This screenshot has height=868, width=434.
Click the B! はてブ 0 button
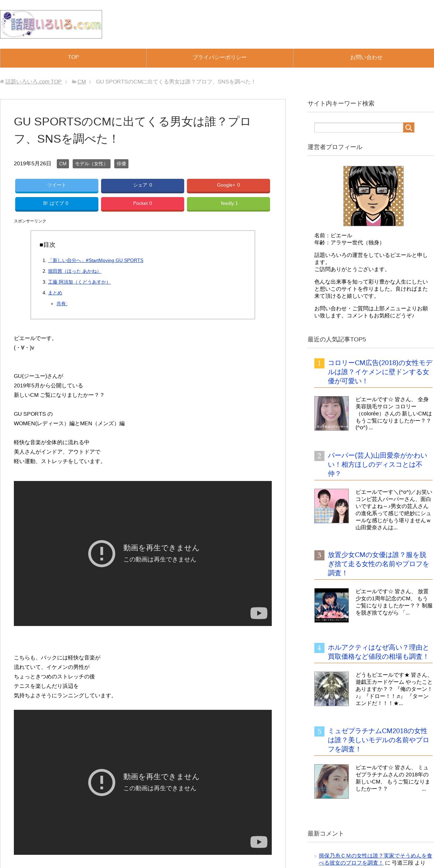click(57, 204)
